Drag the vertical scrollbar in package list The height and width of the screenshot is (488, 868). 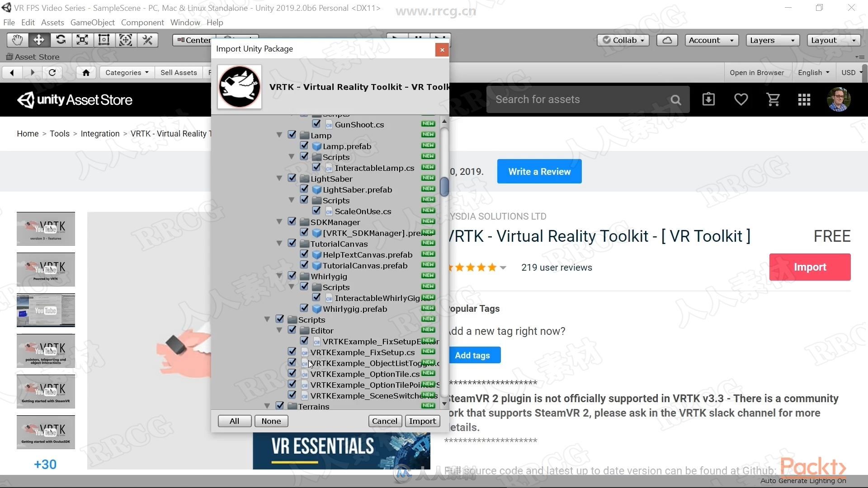pyautogui.click(x=445, y=187)
